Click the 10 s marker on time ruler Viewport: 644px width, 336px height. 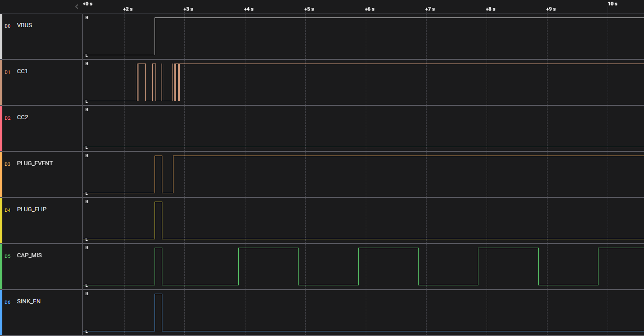[x=612, y=4]
